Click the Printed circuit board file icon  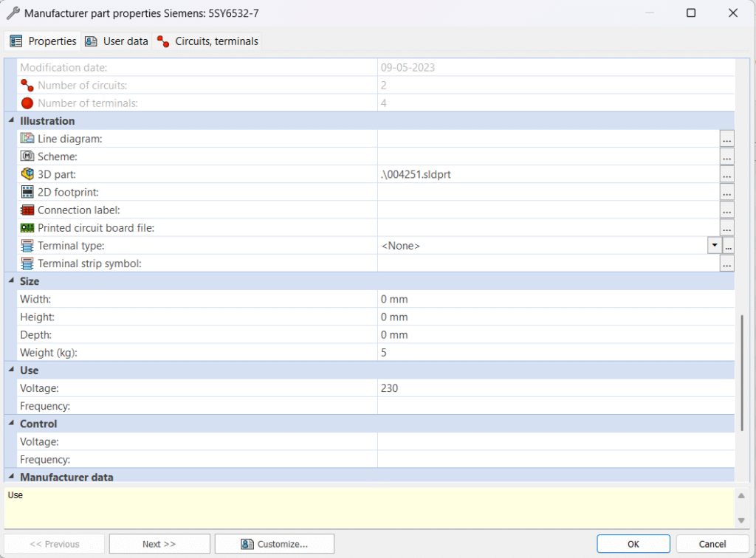click(x=27, y=228)
